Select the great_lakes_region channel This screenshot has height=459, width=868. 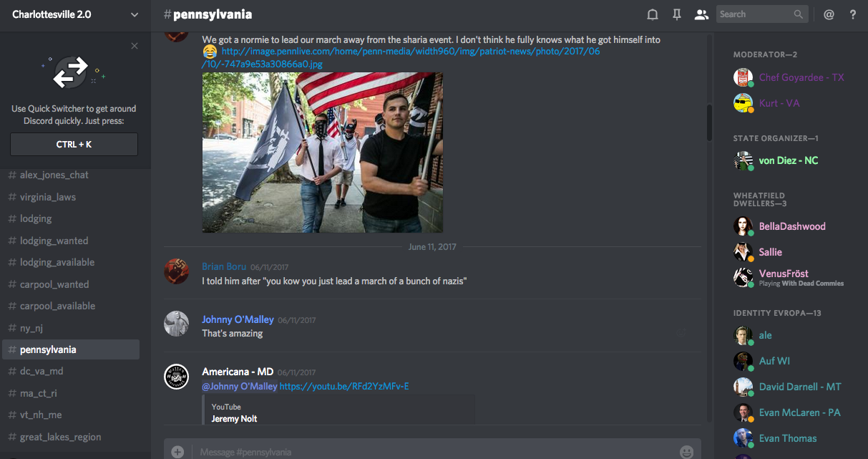(60, 437)
